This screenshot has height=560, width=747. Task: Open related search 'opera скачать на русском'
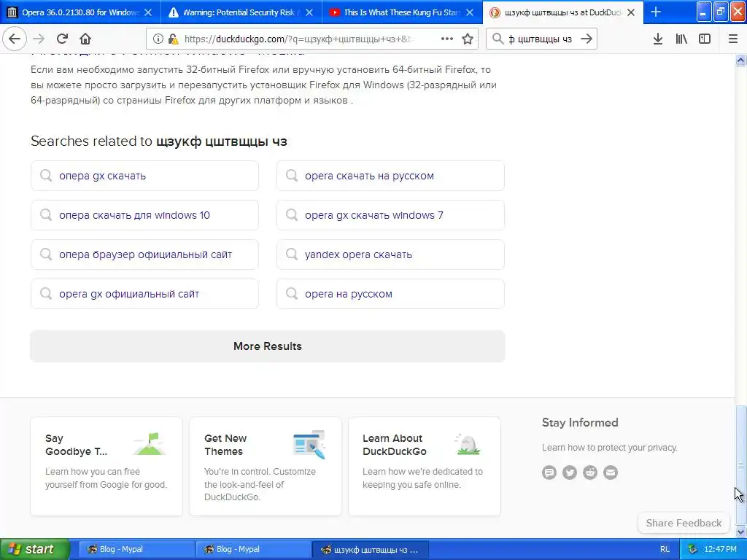click(x=390, y=176)
